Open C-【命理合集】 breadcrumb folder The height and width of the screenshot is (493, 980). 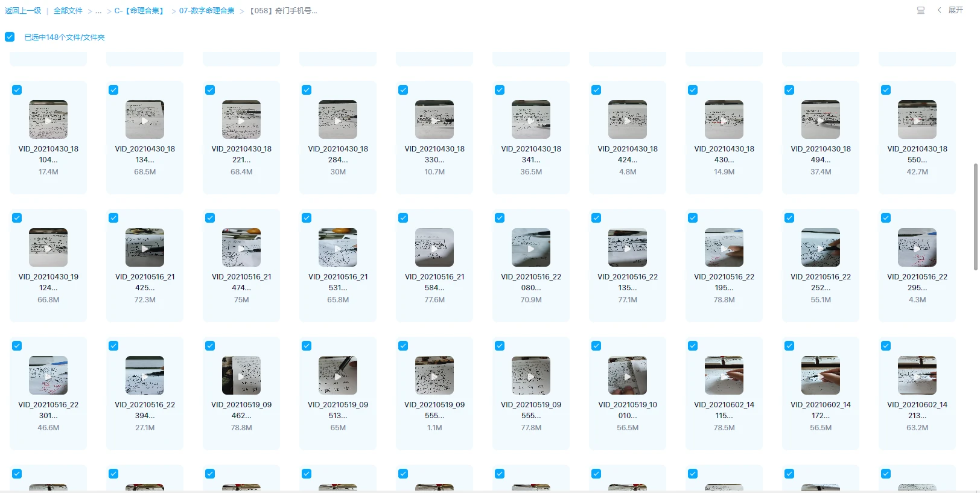tap(140, 11)
